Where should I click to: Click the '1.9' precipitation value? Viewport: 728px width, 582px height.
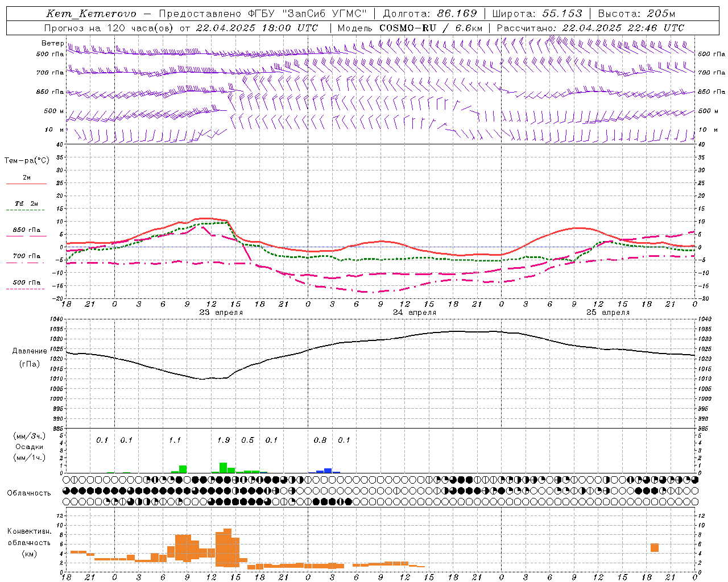pyautogui.click(x=224, y=440)
